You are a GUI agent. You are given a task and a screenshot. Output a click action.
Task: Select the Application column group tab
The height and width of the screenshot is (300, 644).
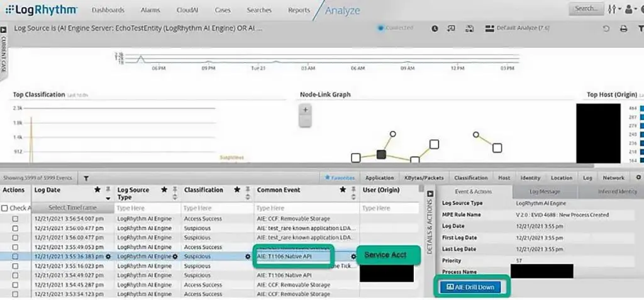tap(379, 178)
